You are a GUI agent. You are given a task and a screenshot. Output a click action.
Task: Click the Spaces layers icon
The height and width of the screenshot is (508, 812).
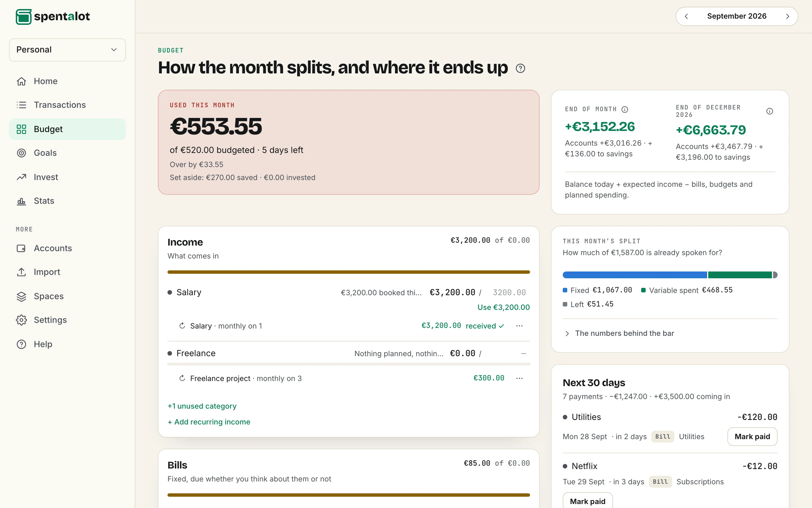click(x=21, y=296)
